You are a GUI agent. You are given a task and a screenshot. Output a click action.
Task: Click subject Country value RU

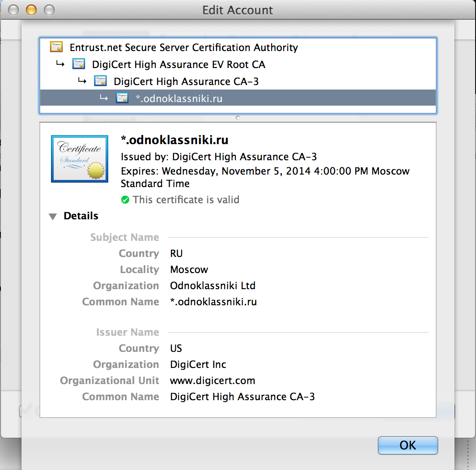(x=176, y=253)
